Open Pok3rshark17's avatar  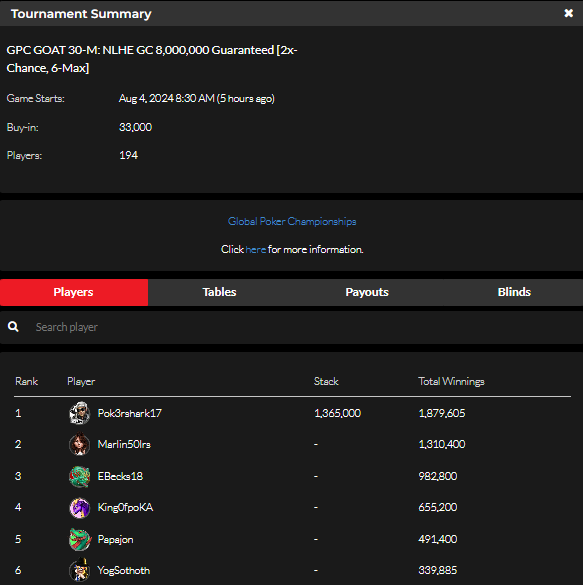point(79,413)
